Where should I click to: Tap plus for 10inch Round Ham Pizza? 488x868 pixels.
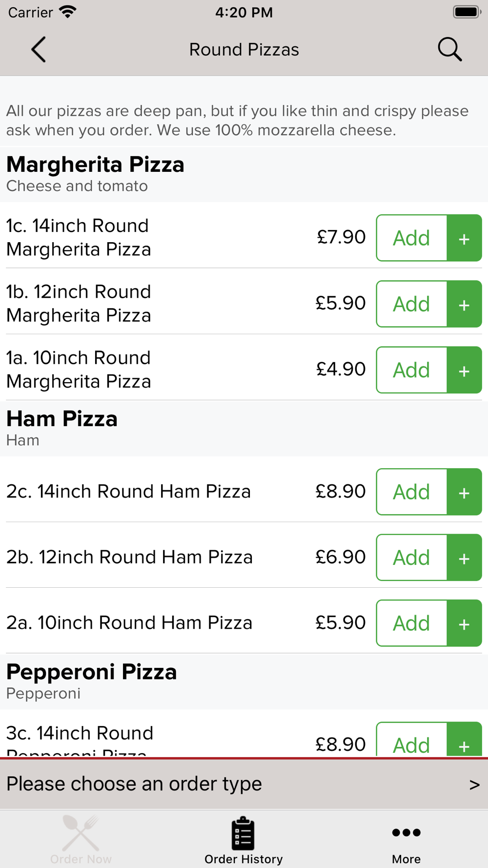click(464, 623)
